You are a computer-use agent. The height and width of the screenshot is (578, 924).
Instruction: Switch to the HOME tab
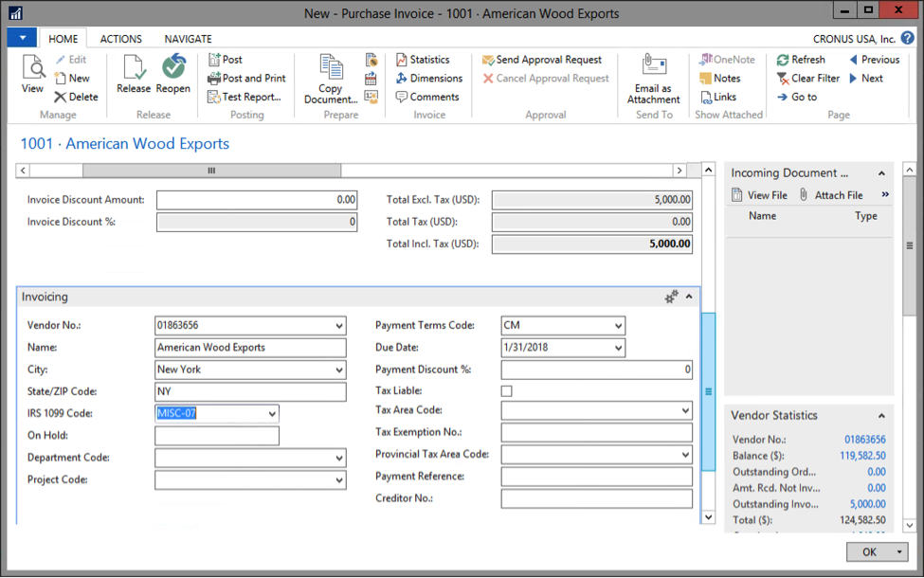coord(63,39)
